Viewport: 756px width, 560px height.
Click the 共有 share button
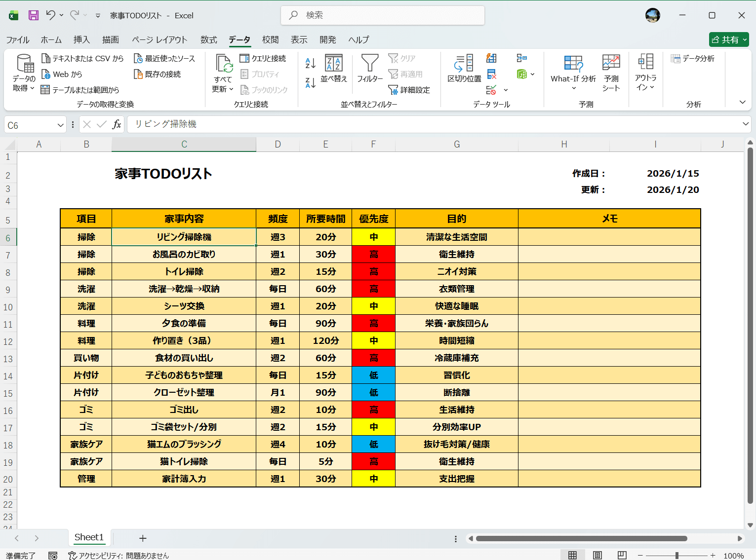click(729, 39)
